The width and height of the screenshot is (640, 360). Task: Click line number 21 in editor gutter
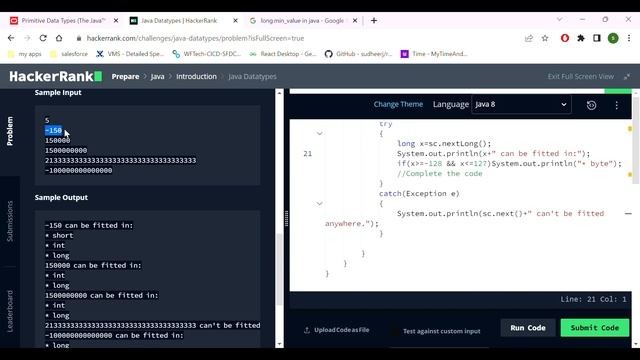tap(307, 153)
